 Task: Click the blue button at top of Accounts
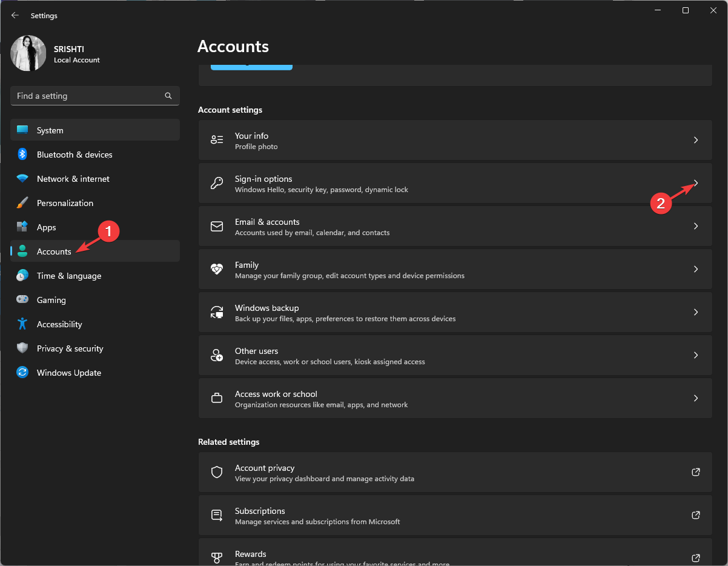pos(251,67)
